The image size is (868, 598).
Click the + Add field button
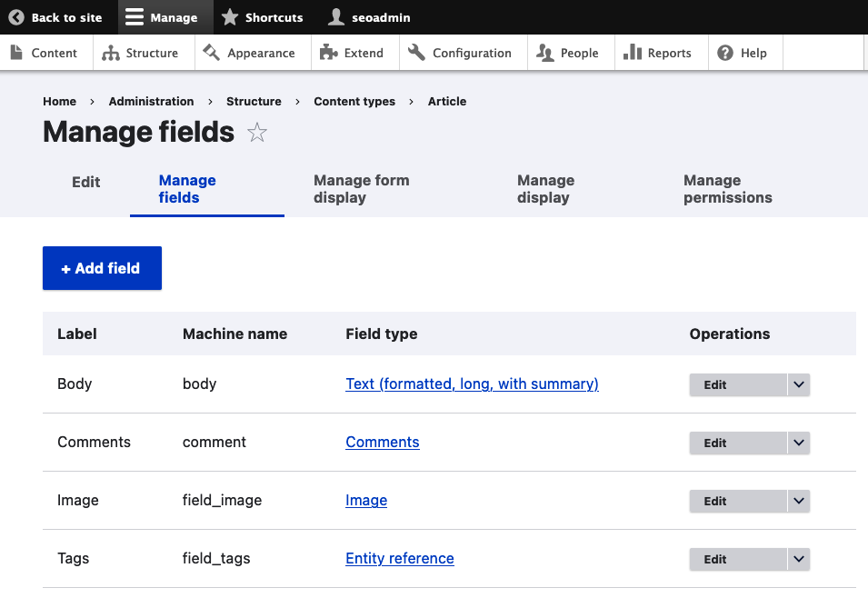102,268
